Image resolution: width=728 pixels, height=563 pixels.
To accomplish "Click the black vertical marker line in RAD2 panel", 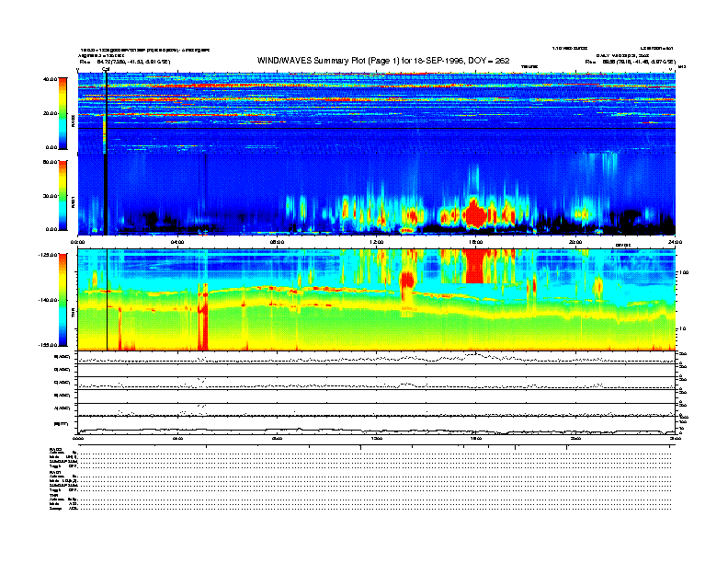I will pyautogui.click(x=107, y=110).
